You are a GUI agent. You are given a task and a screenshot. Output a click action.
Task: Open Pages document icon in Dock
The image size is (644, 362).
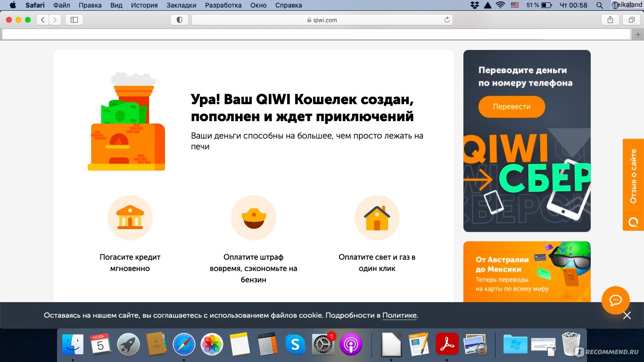click(x=419, y=345)
